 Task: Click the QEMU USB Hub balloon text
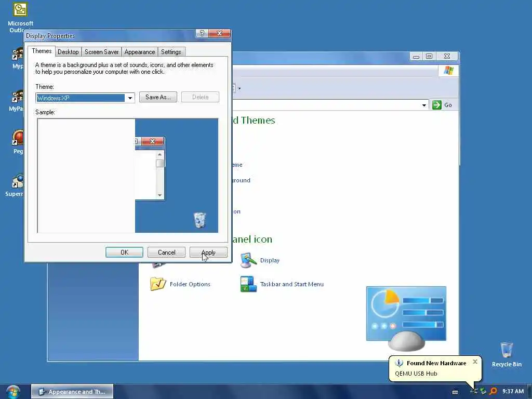pyautogui.click(x=416, y=374)
